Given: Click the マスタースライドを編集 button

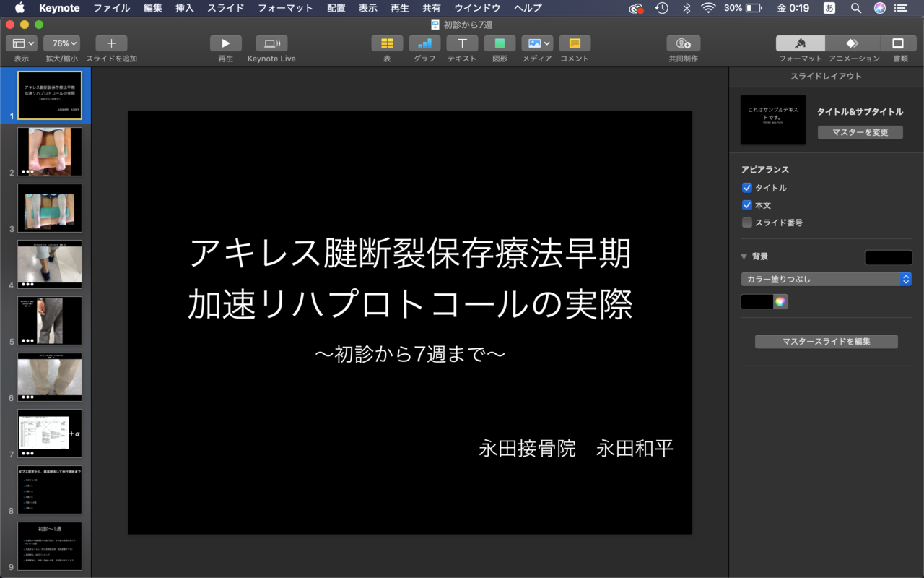Looking at the screenshot, I should 826,342.
